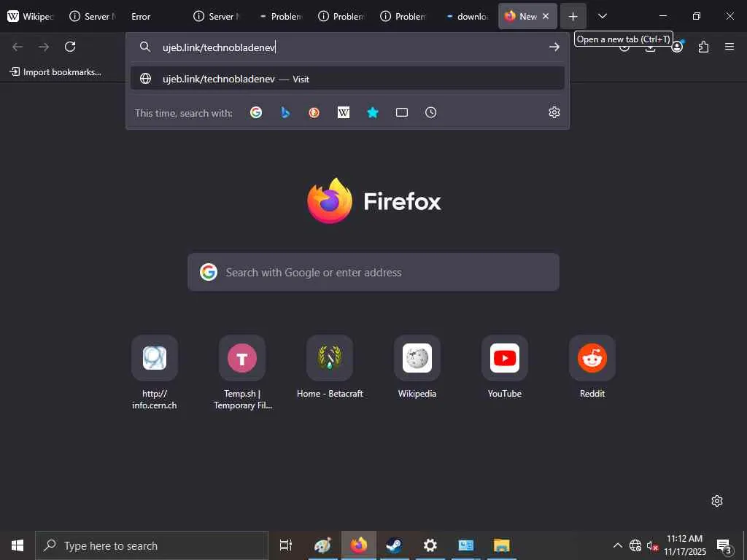Open the network globe tray icon
Viewport: 747px width, 560px height.
pos(635,545)
